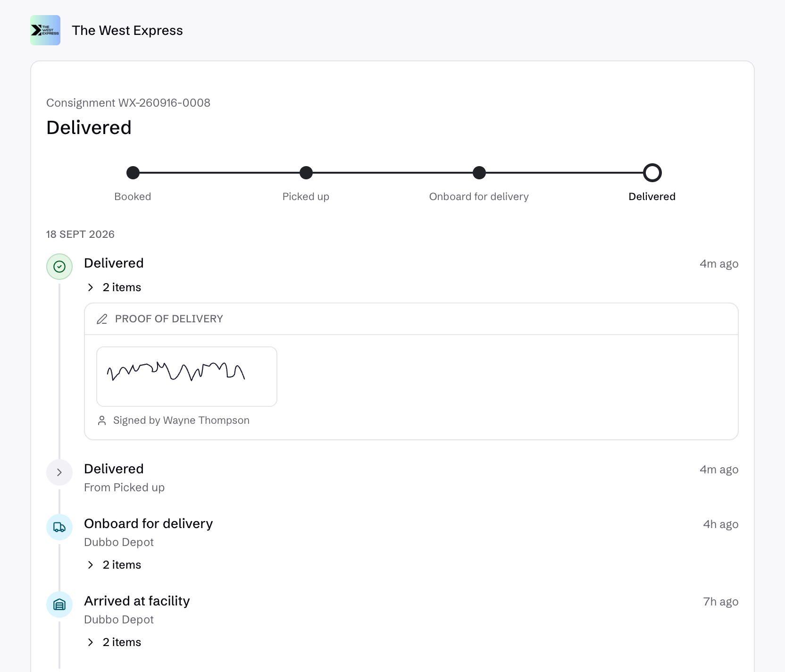Image resolution: width=785 pixels, height=672 pixels.
Task: Click Dubbo Depot under Arrived at facility
Action: tap(119, 620)
